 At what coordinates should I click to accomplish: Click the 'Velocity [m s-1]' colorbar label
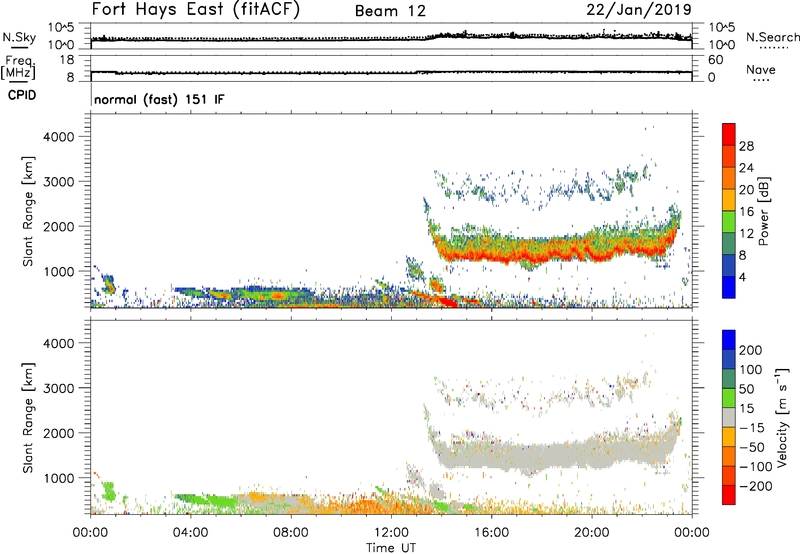coord(782,417)
